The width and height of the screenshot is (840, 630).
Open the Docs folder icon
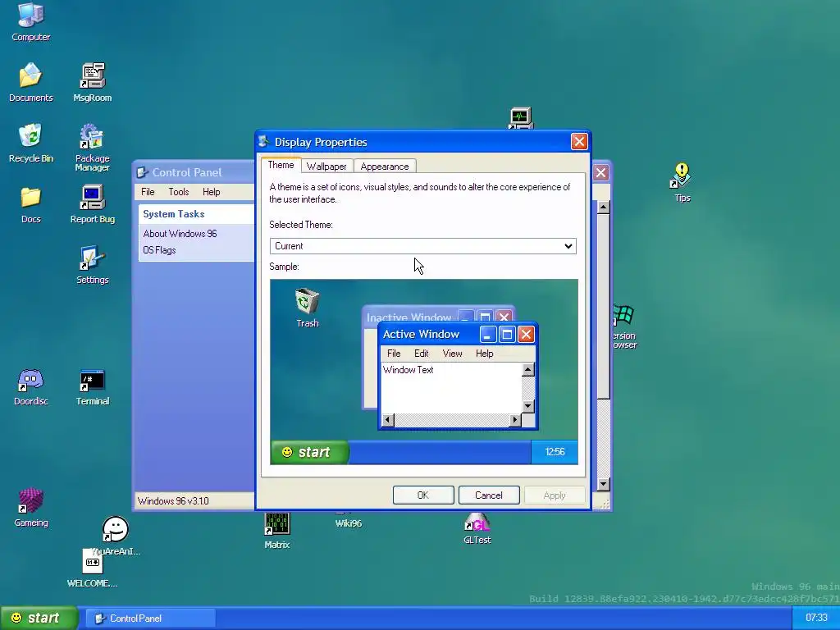point(31,204)
